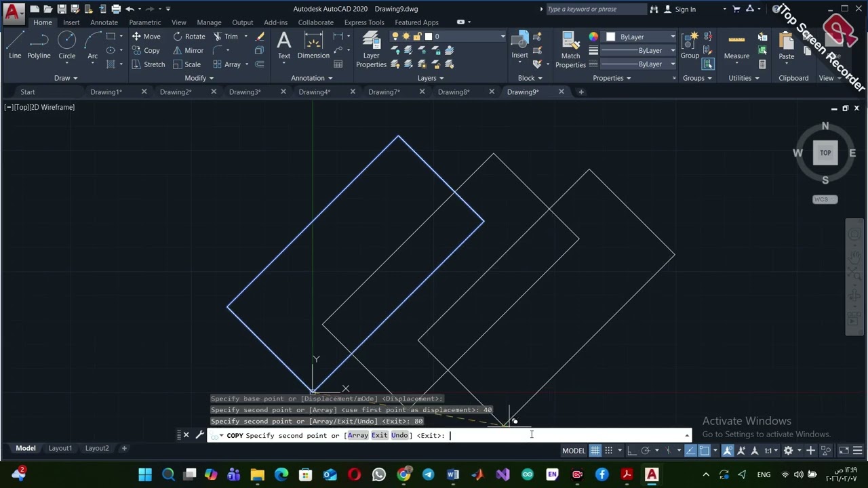Select the Stretch tool
Image resolution: width=868 pixels, height=488 pixels.
pos(148,64)
